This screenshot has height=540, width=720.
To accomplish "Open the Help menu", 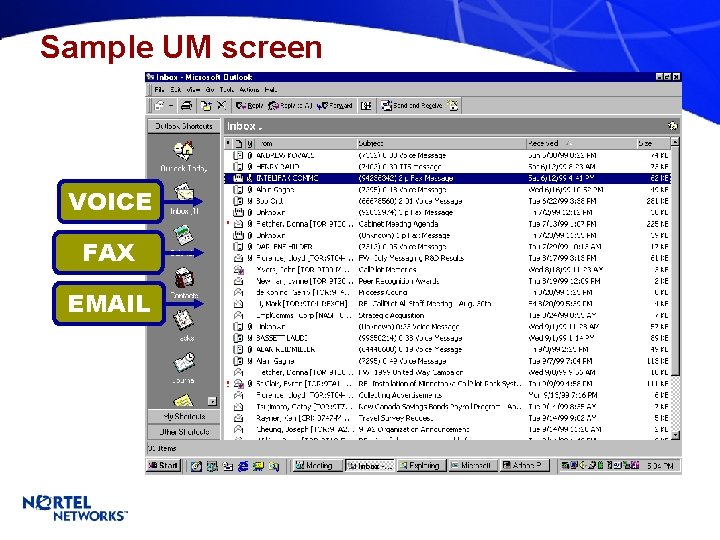I will 270,90.
